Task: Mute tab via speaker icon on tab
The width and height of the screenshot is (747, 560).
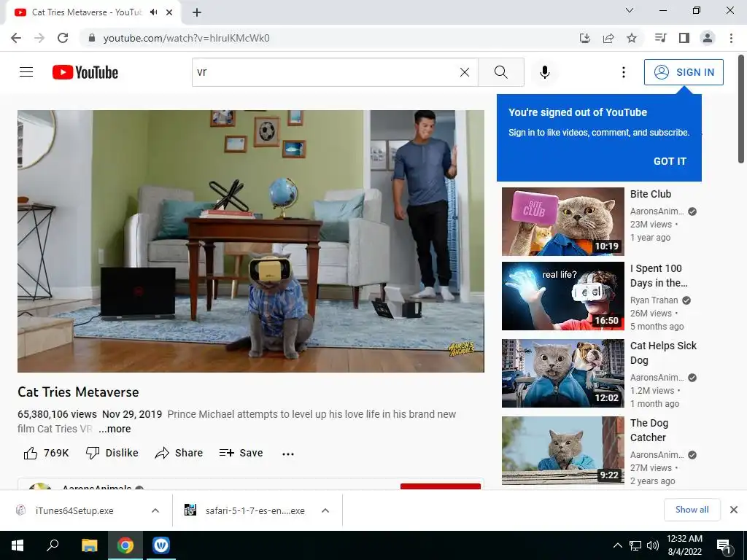Action: (x=153, y=12)
